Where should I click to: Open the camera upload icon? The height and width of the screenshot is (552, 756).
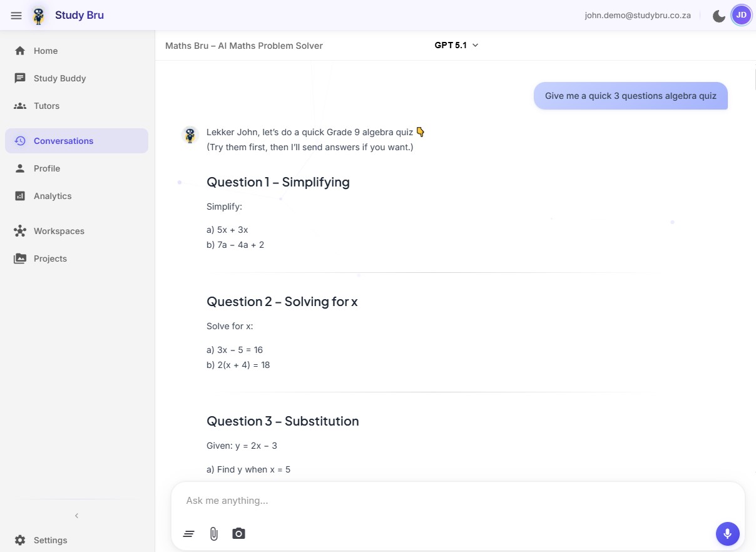tap(238, 533)
